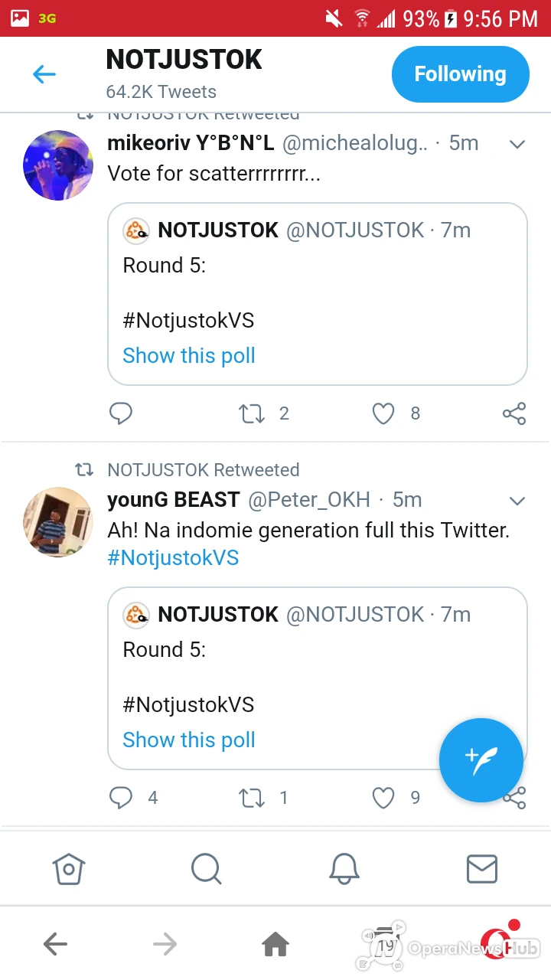Screen dimensions: 551x980
Task: Open tweet options chevron on mikeoriv's tweet
Action: (x=517, y=144)
